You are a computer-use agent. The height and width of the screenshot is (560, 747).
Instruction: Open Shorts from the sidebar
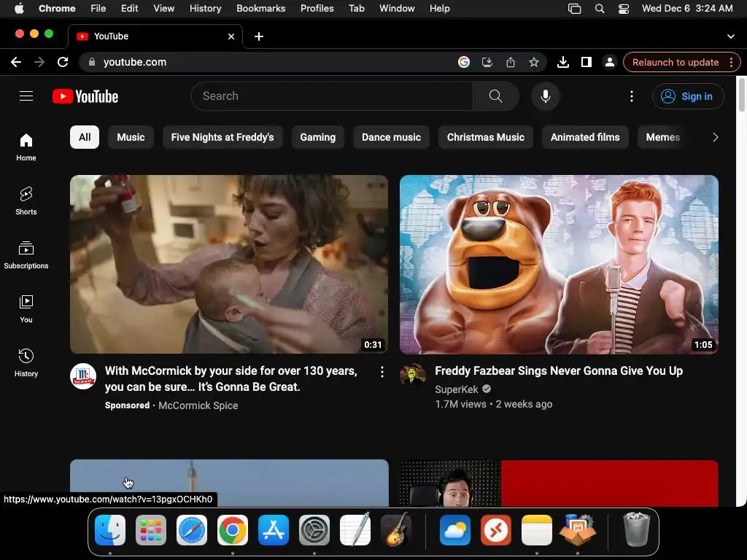(x=26, y=201)
